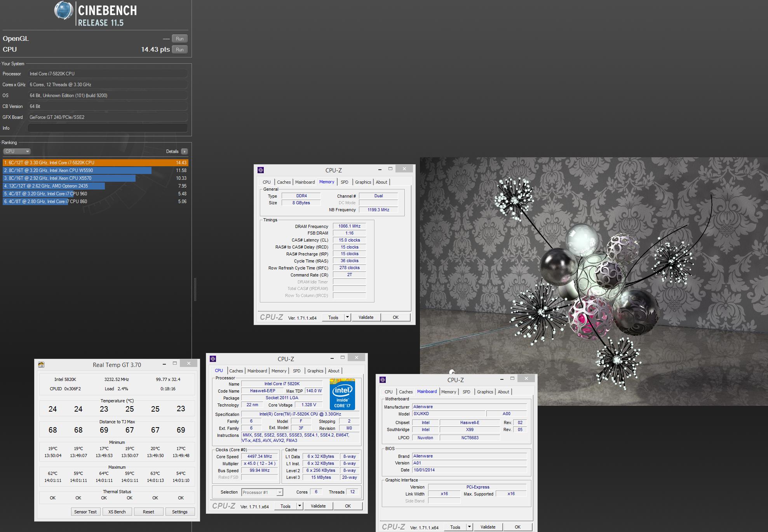Open Graphics tab in CPU-Z CPU window
The width and height of the screenshot is (768, 532).
click(x=315, y=371)
